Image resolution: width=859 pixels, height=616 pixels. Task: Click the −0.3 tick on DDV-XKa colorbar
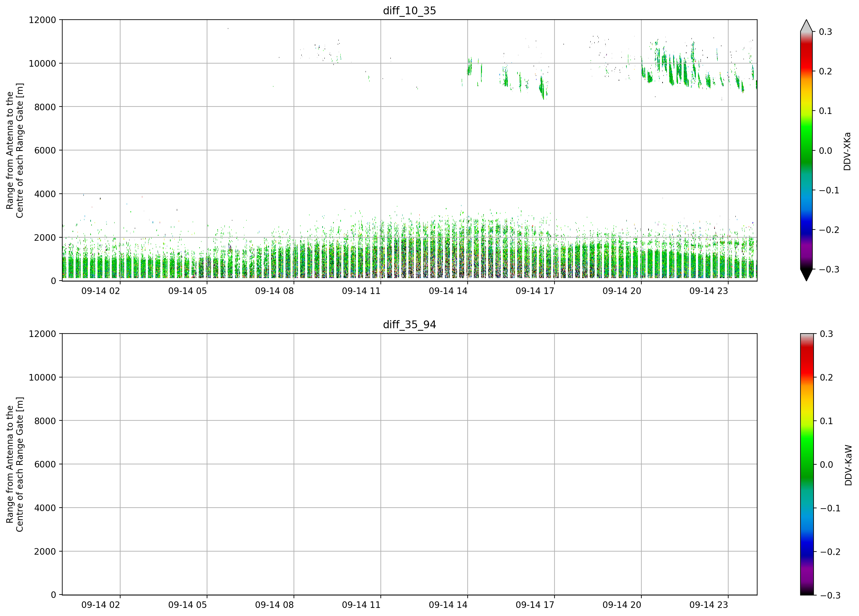point(829,269)
